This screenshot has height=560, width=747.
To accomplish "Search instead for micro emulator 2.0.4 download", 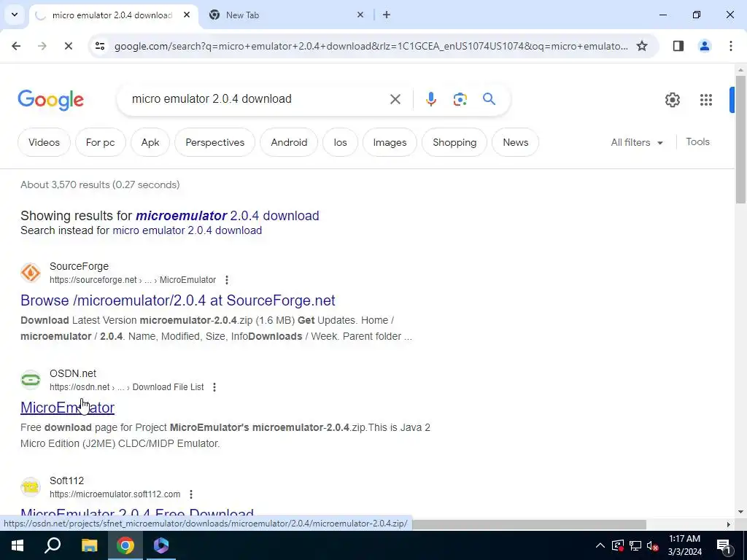I will (x=187, y=230).
